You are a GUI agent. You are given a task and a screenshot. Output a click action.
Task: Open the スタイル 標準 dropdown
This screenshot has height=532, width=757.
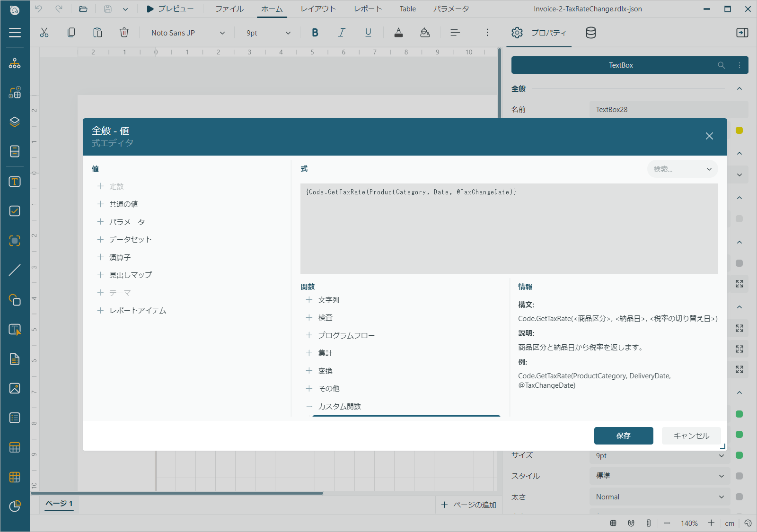[660, 476]
